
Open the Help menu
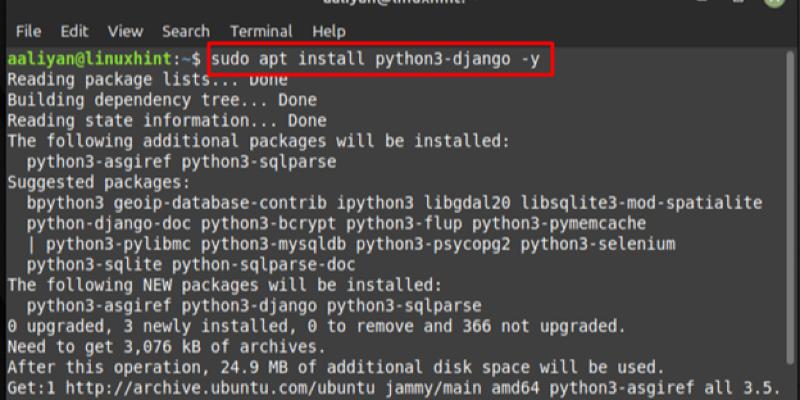[x=329, y=31]
